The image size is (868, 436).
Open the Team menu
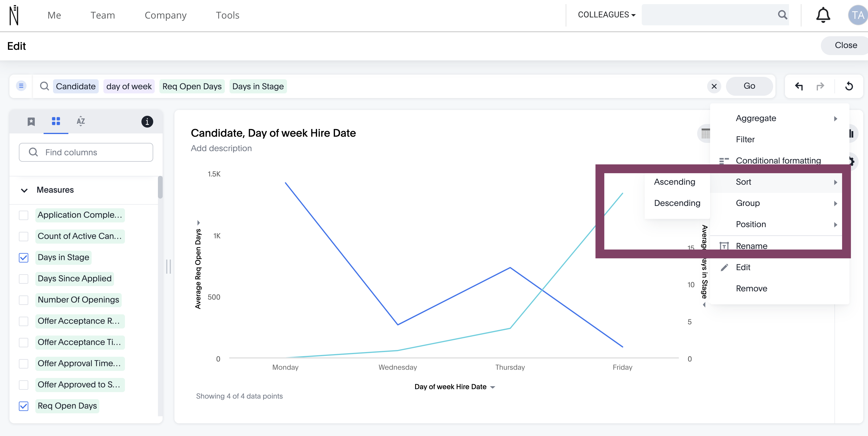(103, 15)
